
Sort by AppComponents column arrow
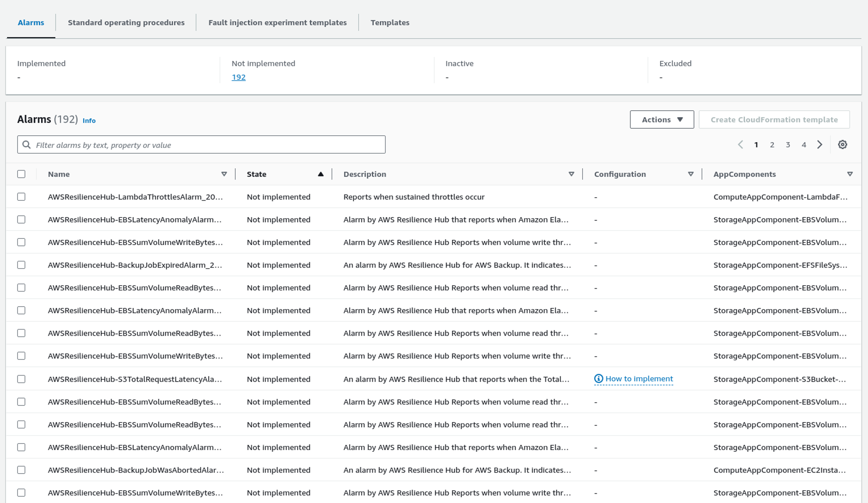click(849, 174)
